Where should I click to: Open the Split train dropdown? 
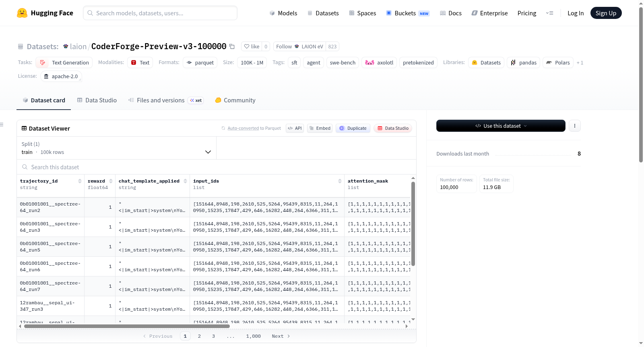[x=116, y=148]
